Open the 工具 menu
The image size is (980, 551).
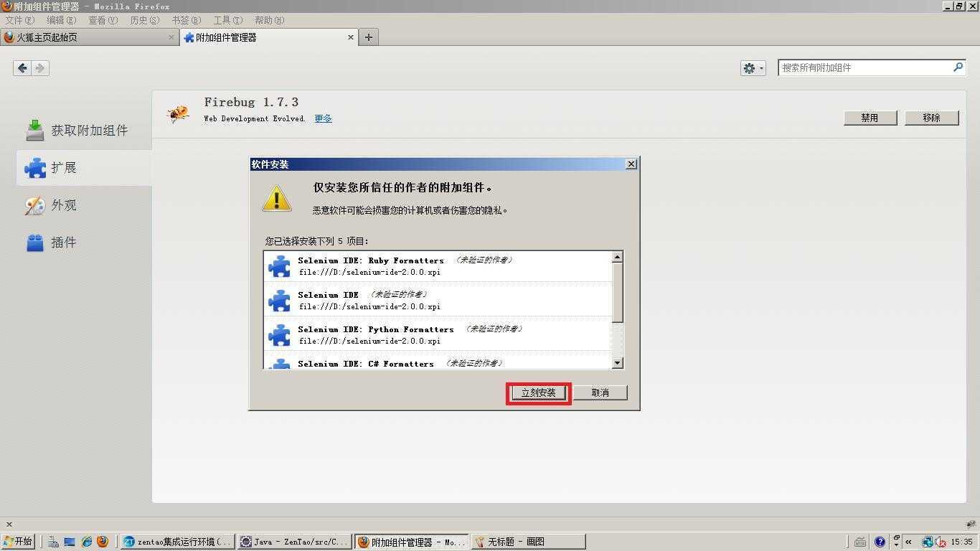(x=227, y=20)
